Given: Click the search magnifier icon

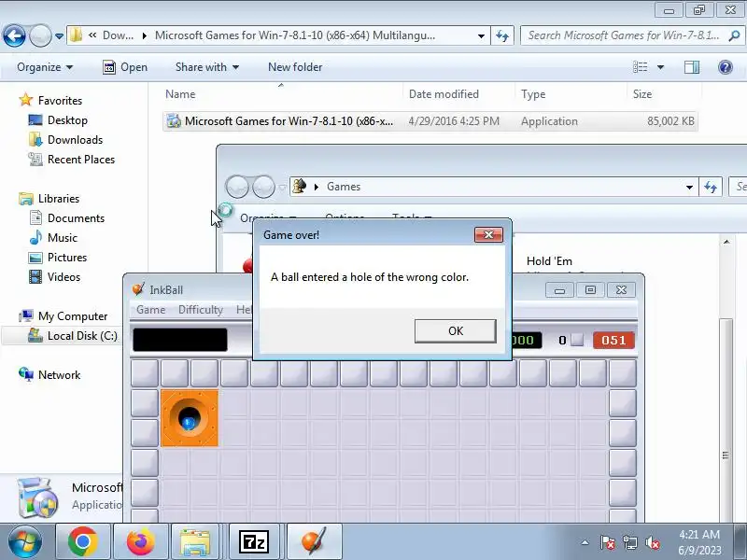Looking at the screenshot, I should [x=734, y=35].
